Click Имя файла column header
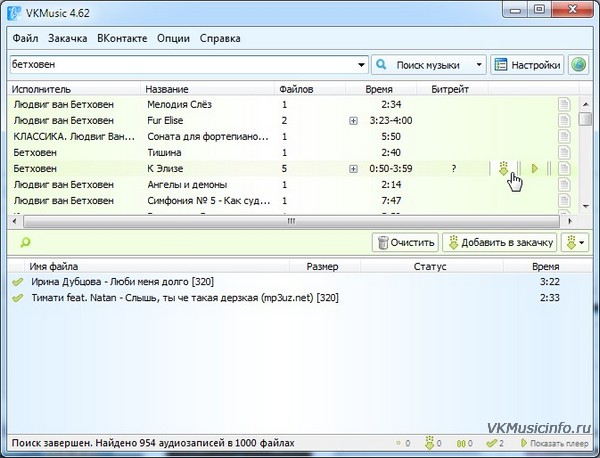 pyautogui.click(x=156, y=266)
